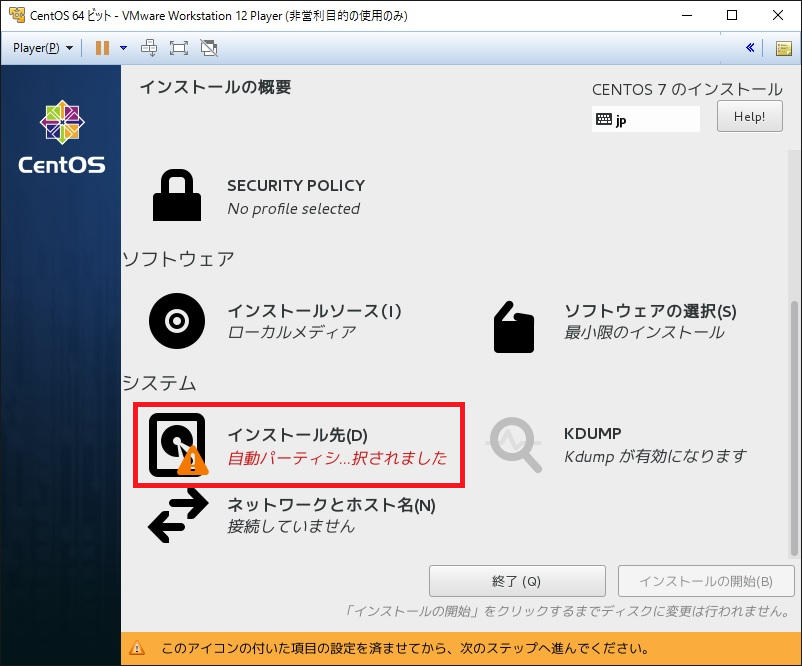Send Ctrl+Alt+Del to the guest OS

tap(150, 47)
